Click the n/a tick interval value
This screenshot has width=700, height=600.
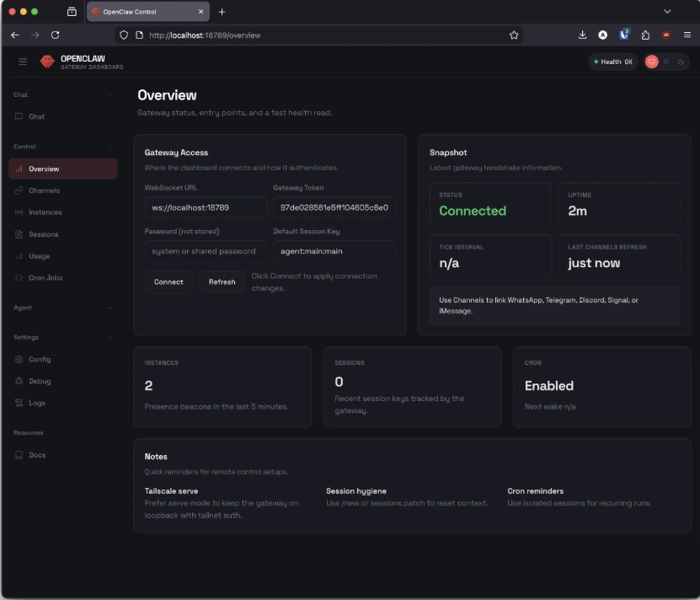tap(449, 263)
